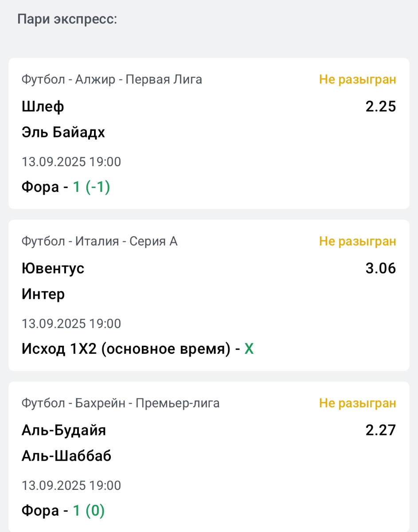Viewport: 418px width, 532px height.
Task: Tap the 2.25 odds value
Action: point(380,106)
